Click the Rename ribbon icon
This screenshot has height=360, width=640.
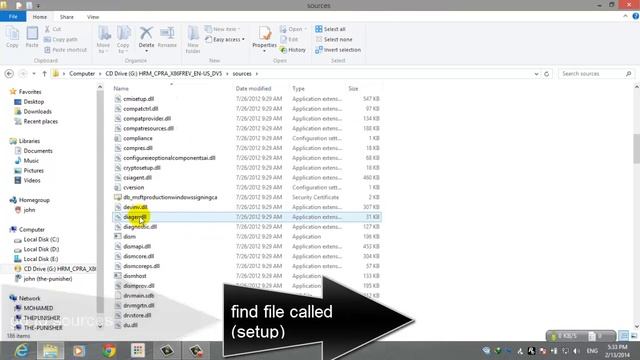pos(167,38)
